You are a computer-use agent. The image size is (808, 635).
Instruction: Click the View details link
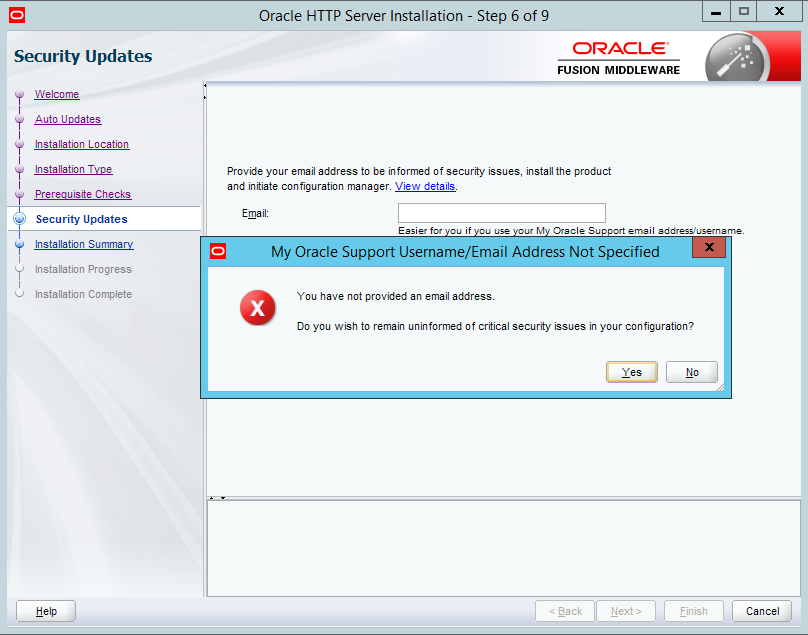(x=425, y=186)
